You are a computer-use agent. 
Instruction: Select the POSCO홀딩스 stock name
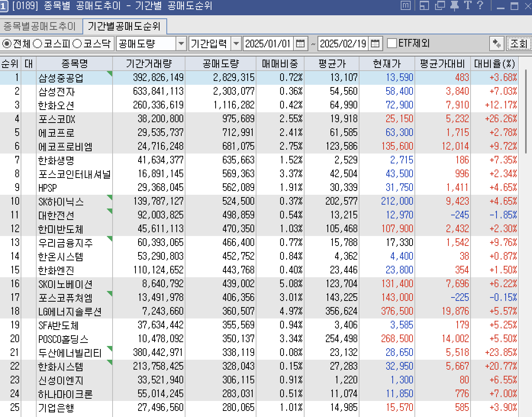(63, 339)
